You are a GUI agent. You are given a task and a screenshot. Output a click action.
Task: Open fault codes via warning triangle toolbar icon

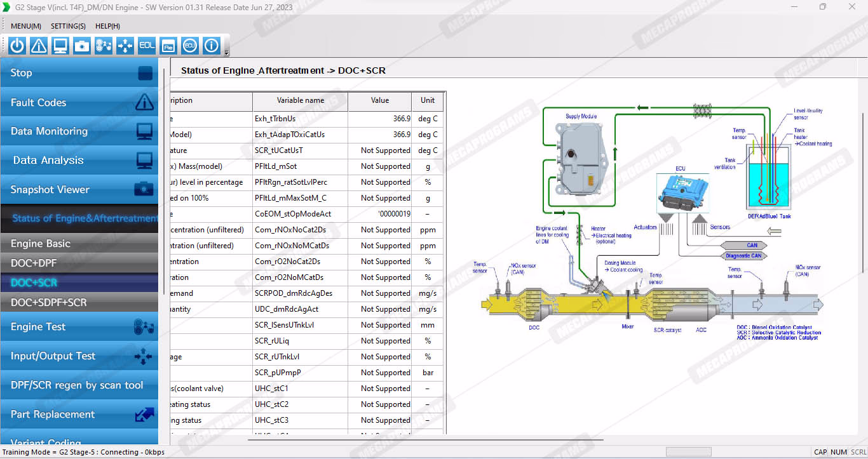click(x=39, y=46)
